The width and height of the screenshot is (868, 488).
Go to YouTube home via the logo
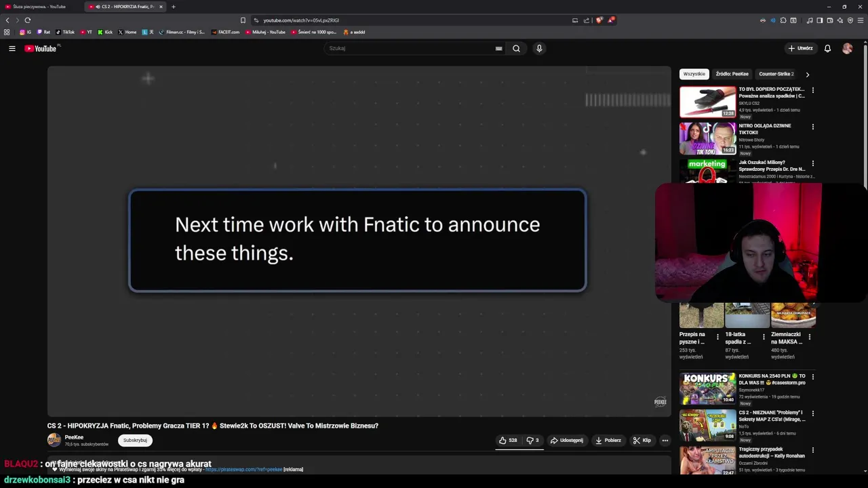coord(41,48)
